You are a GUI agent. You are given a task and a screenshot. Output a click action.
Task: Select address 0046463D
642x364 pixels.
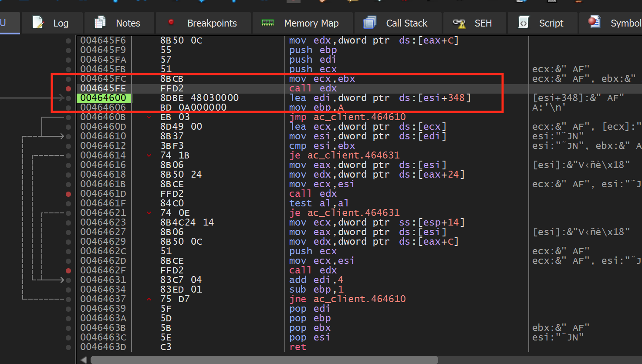(103, 347)
